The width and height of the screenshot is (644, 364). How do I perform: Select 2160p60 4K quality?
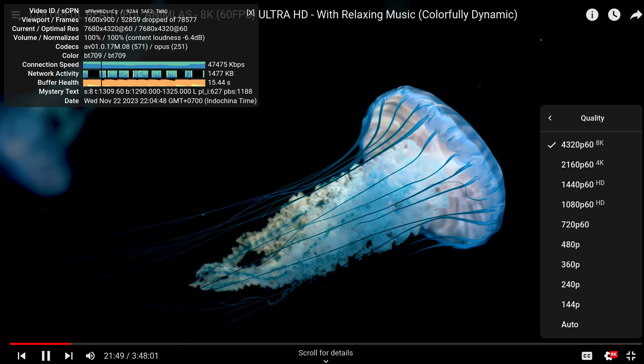click(x=591, y=164)
